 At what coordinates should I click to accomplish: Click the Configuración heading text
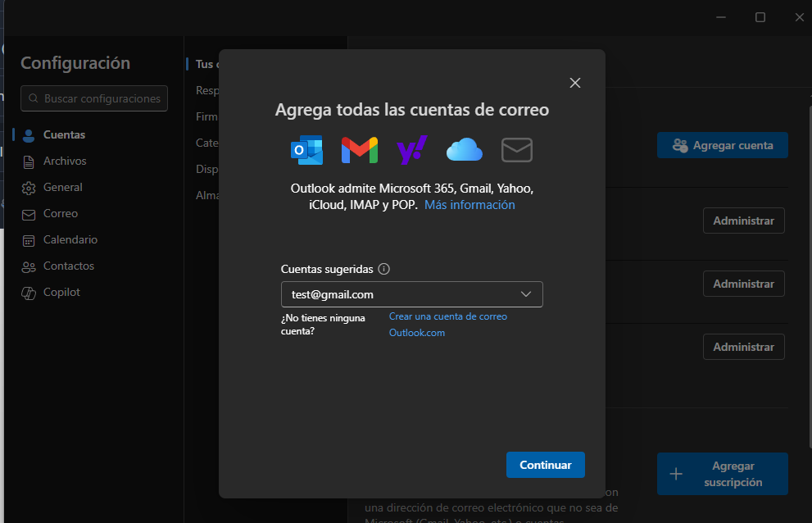pyautogui.click(x=75, y=63)
